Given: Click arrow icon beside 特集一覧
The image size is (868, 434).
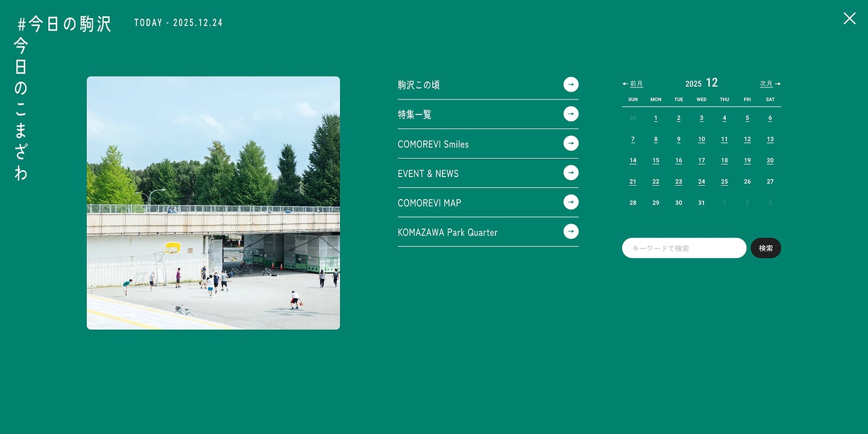Looking at the screenshot, I should tap(570, 114).
